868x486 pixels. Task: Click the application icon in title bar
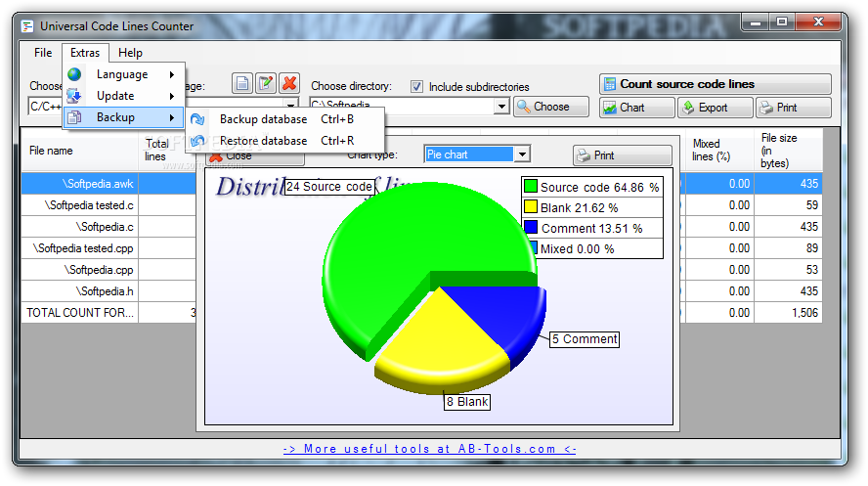pyautogui.click(x=27, y=26)
